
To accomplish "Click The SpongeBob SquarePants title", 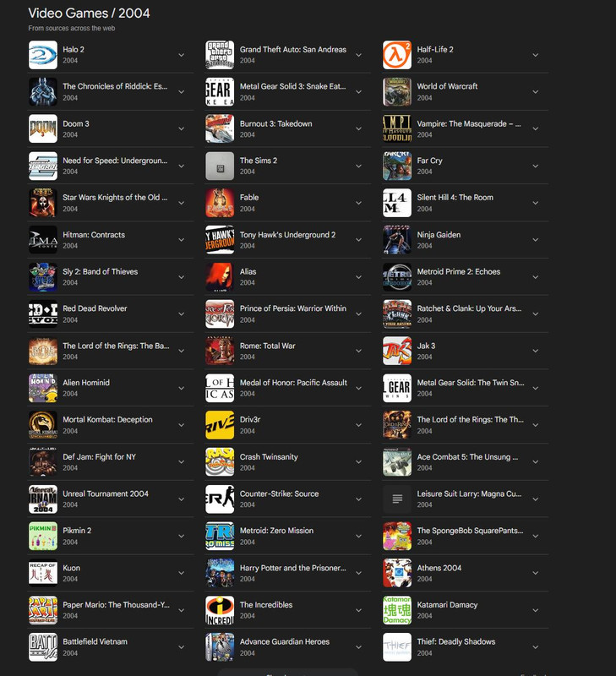I will click(x=471, y=531).
